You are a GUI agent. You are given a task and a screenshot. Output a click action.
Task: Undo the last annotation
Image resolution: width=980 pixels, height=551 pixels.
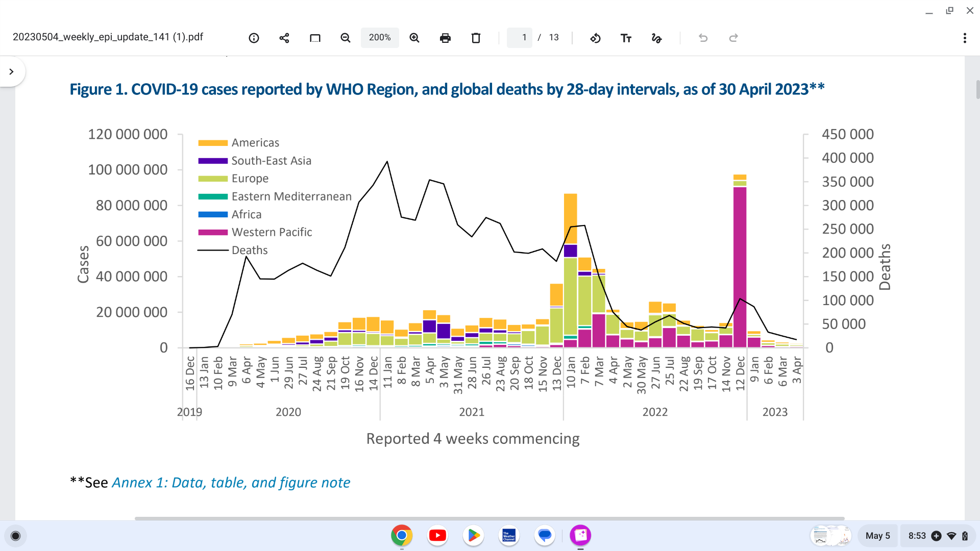tap(703, 38)
